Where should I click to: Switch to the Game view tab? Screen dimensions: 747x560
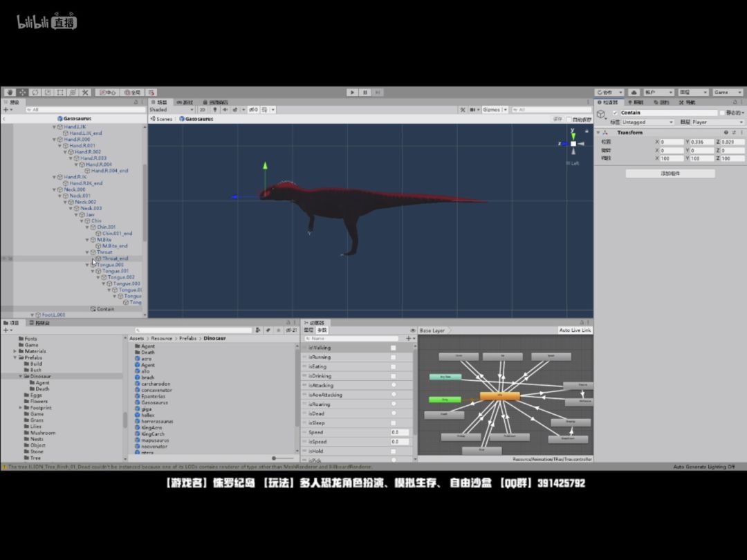[x=185, y=102]
